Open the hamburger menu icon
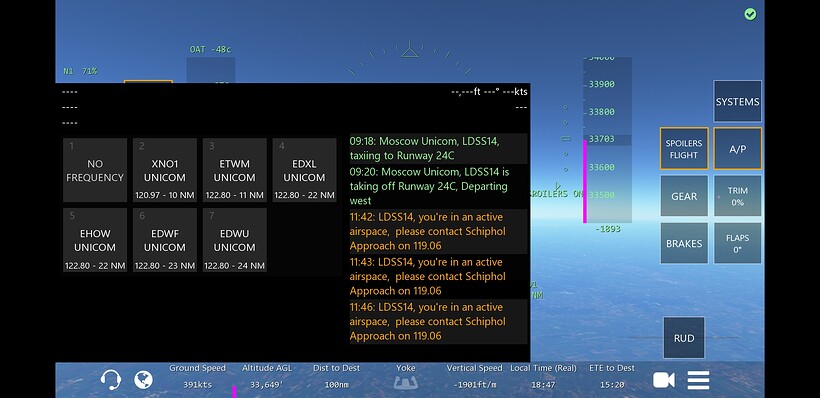This screenshot has height=398, width=820. point(698,380)
